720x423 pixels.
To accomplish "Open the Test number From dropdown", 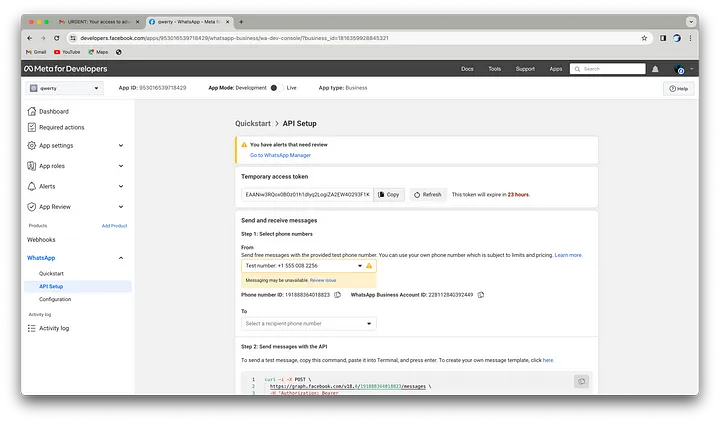I will [309, 266].
